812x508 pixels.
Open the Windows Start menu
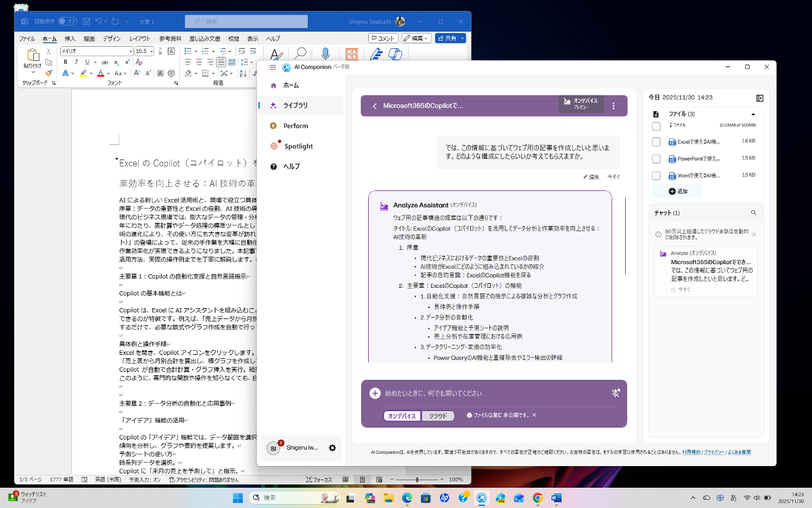coord(238,498)
